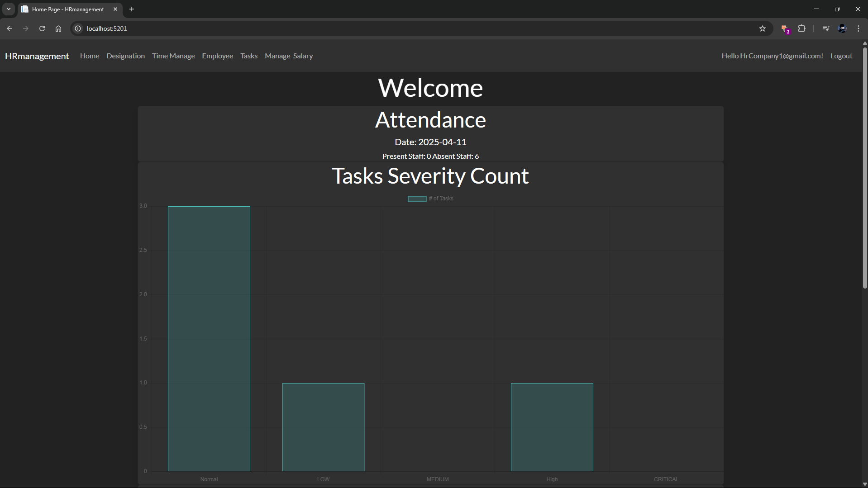Click the High axis label under the chart

(552, 479)
